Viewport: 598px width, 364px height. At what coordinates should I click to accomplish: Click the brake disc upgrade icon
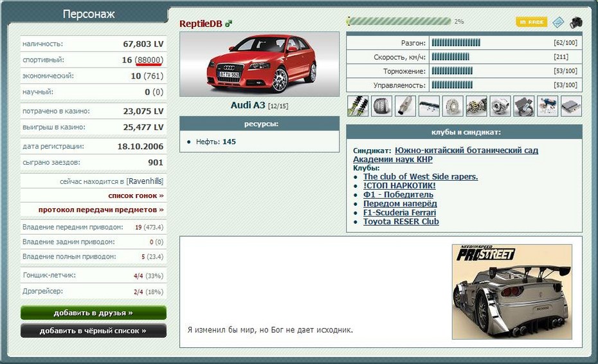pyautogui.click(x=453, y=105)
